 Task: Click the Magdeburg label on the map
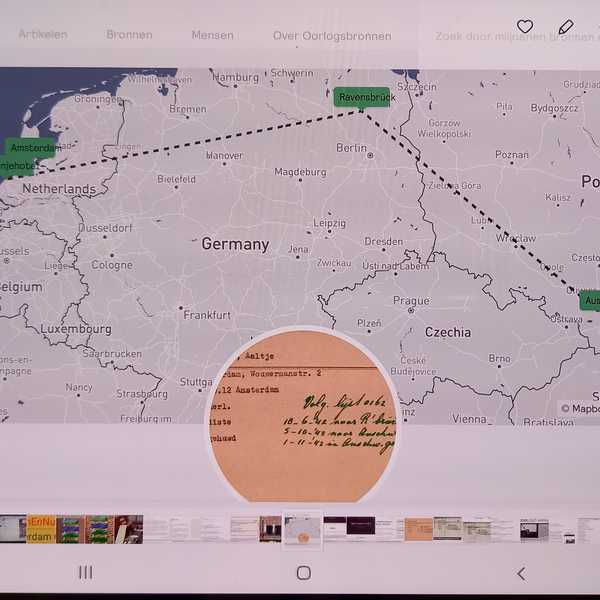tap(300, 172)
